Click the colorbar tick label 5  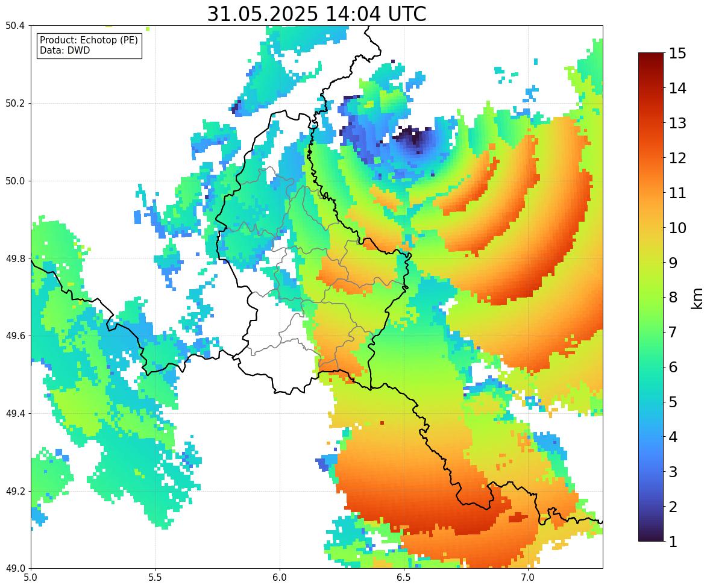tap(673, 402)
